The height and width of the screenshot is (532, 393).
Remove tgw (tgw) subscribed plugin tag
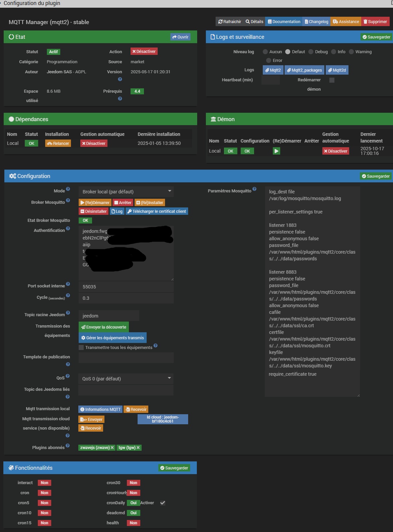[138, 448]
